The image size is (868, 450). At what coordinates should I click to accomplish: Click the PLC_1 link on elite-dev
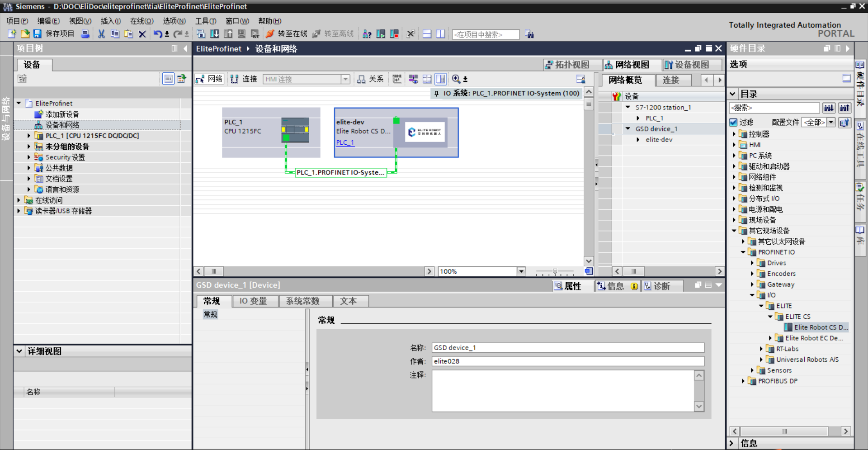pos(345,142)
